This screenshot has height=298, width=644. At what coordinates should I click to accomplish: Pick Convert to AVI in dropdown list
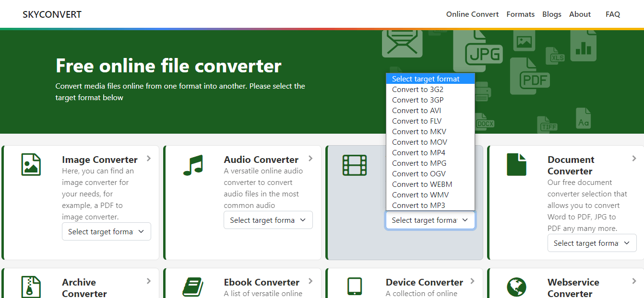[416, 110]
